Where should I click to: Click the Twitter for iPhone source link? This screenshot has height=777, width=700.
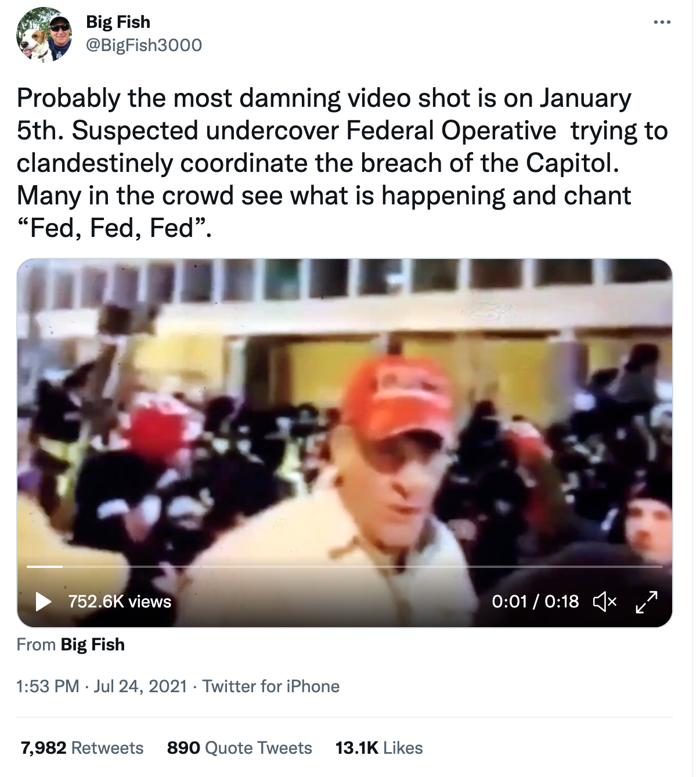270,686
